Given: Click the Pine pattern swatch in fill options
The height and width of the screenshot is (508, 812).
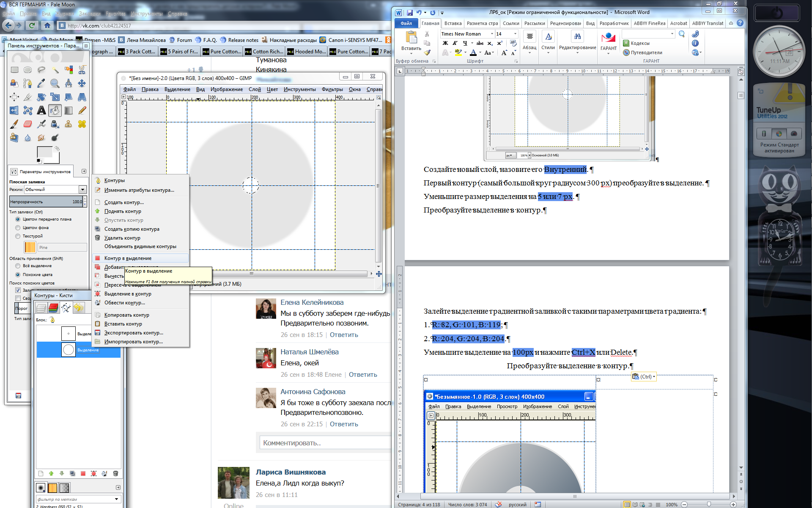Looking at the screenshot, I should [30, 247].
